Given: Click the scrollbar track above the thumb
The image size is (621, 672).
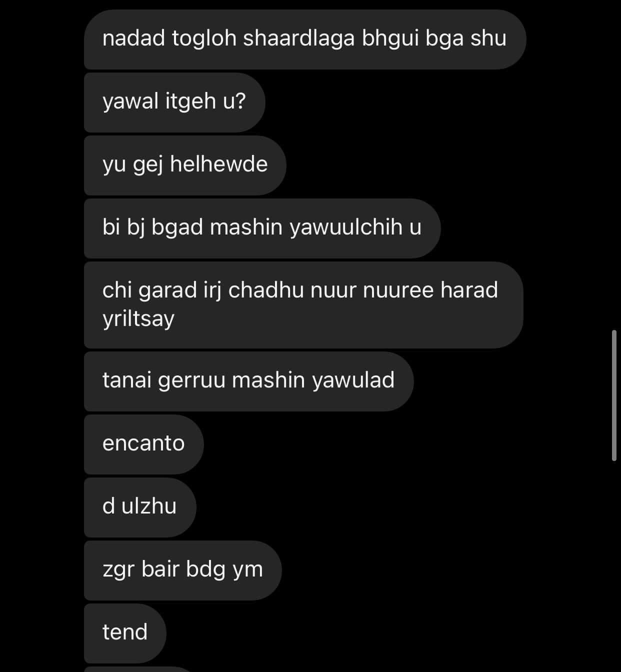Looking at the screenshot, I should tap(614, 165).
